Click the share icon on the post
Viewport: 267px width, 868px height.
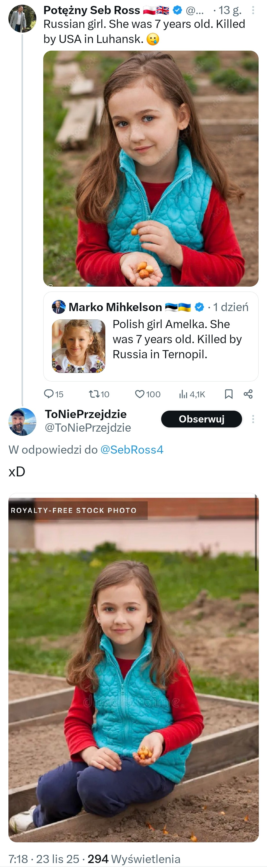click(x=248, y=394)
